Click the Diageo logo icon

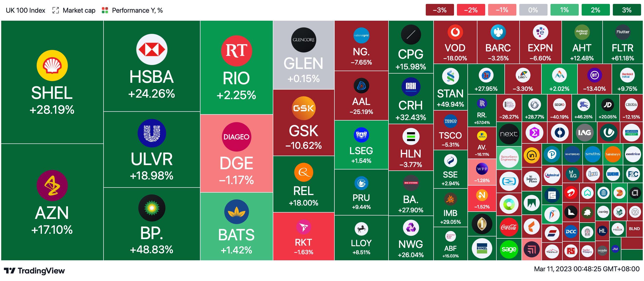(236, 137)
